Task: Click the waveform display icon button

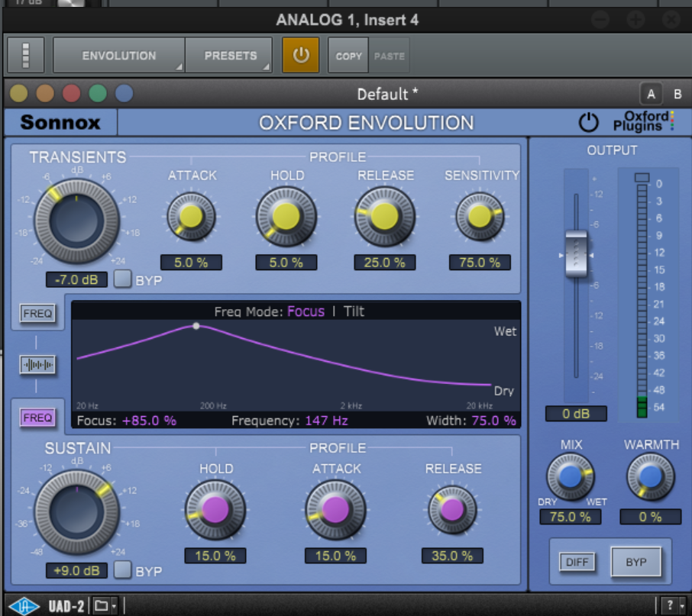Action: click(37, 365)
